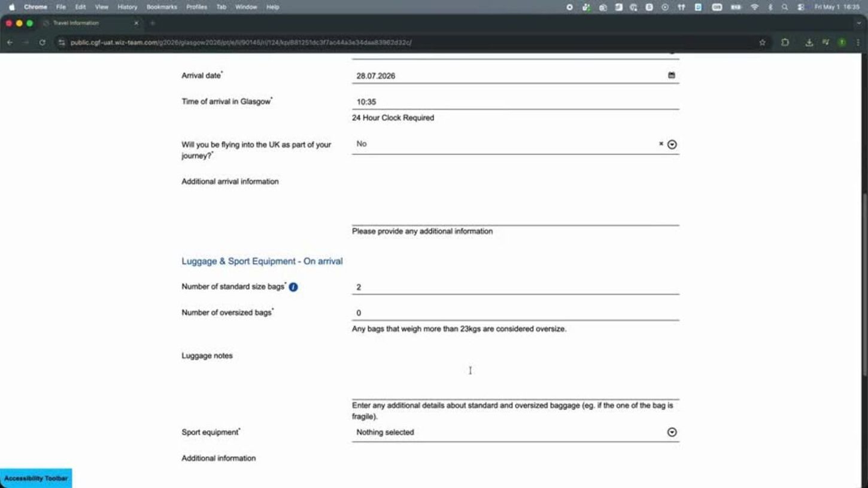Check battery status icon
Image resolution: width=868 pixels, height=488 pixels.
(736, 7)
